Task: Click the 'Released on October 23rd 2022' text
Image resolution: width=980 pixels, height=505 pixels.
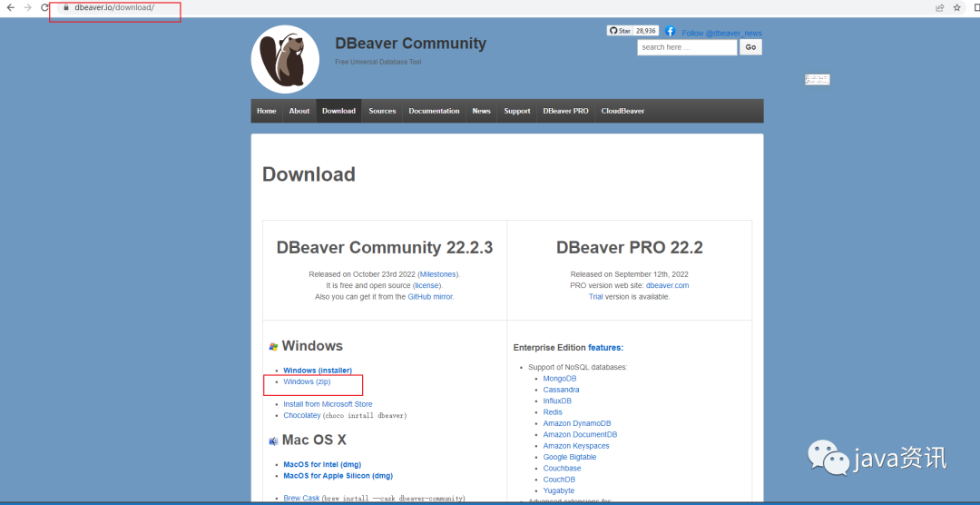Action: [x=362, y=274]
